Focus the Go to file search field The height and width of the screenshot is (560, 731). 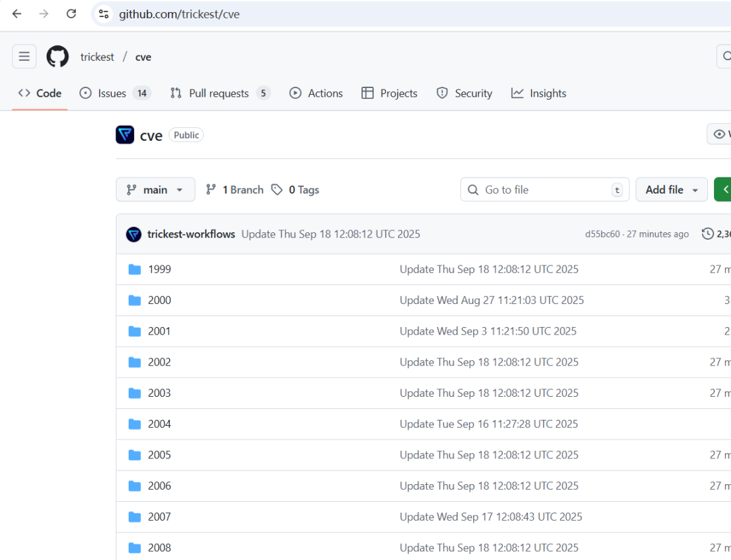click(544, 190)
